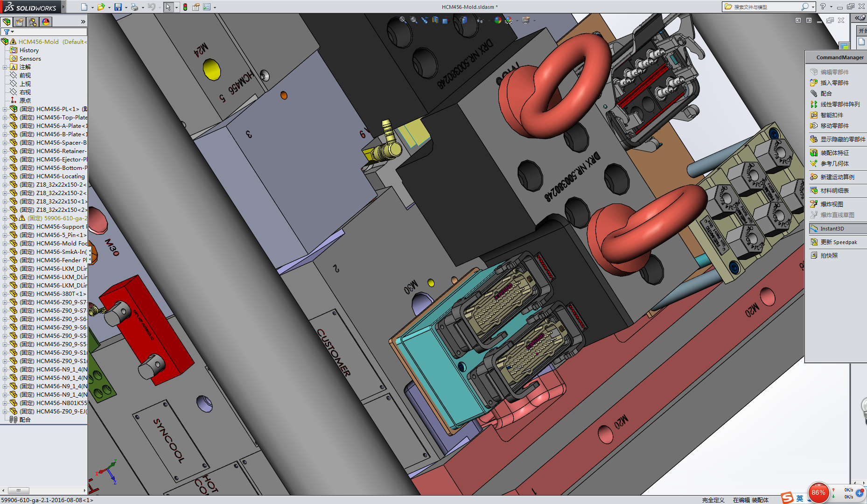The image size is (867, 504).
Task: Click the 86% progress indicator
Action: click(x=818, y=492)
